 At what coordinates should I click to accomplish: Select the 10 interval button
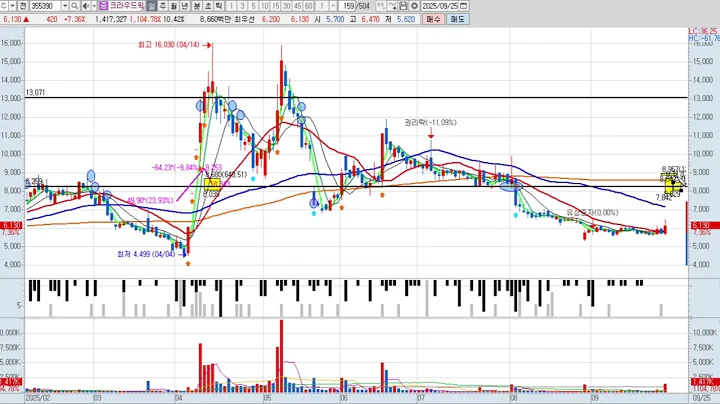pyautogui.click(x=264, y=6)
